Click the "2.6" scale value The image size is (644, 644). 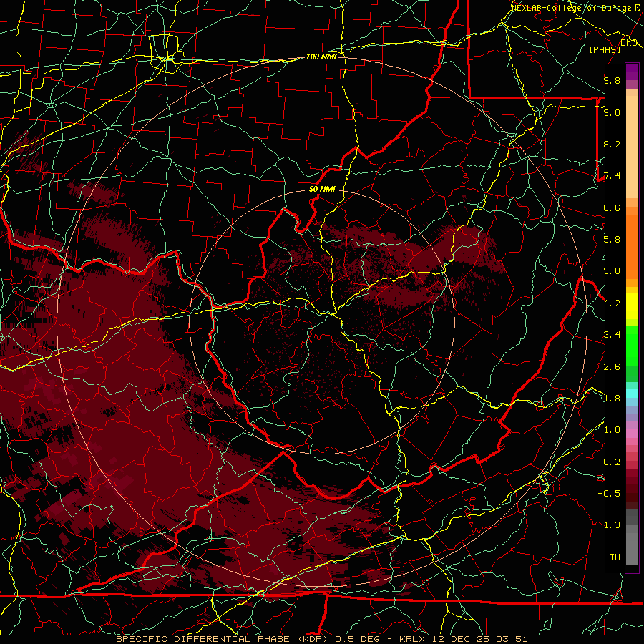pos(612,367)
